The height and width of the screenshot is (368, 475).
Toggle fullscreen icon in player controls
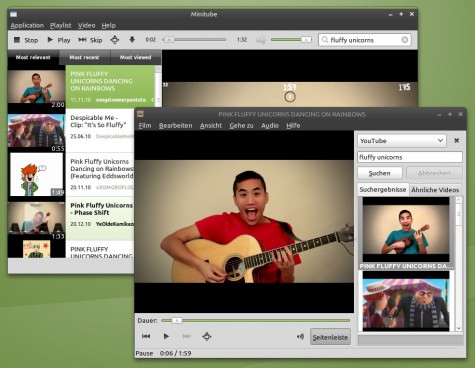coord(207,336)
